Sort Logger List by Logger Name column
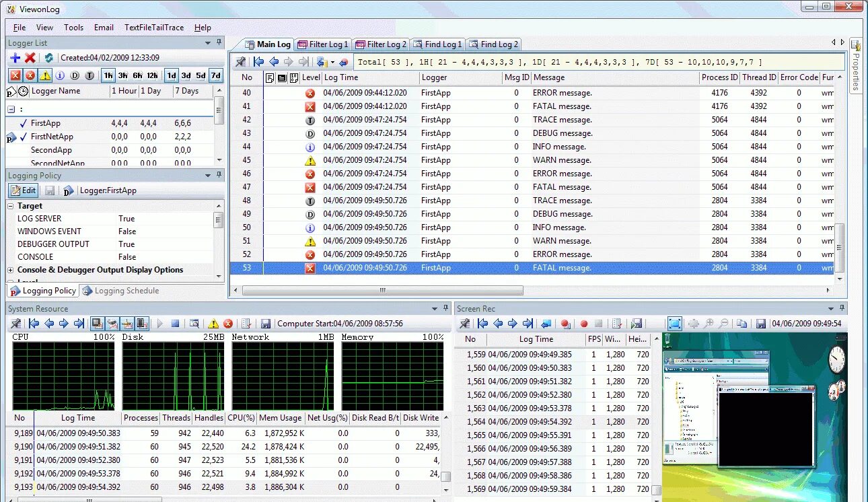Screen dimensions: 868x502 69,91
